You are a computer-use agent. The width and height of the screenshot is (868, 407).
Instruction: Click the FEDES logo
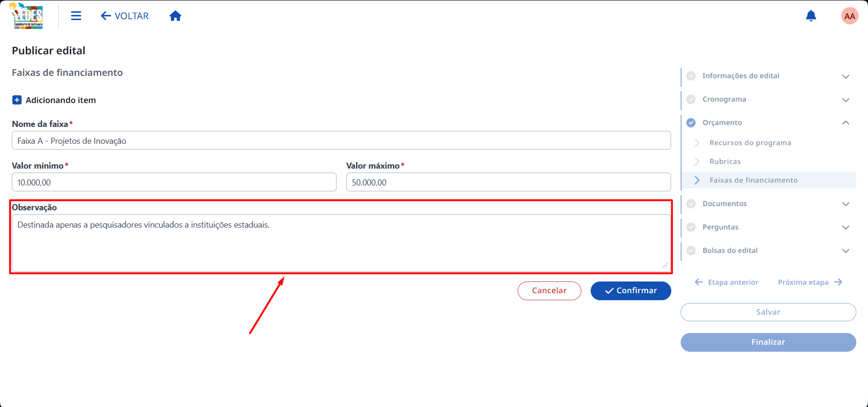28,16
